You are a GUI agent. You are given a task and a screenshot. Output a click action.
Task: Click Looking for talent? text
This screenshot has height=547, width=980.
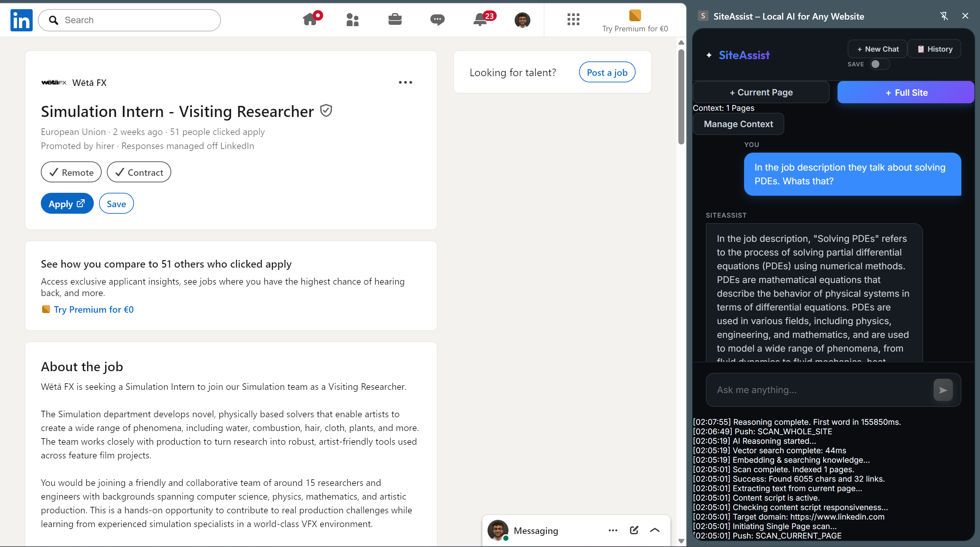513,72
